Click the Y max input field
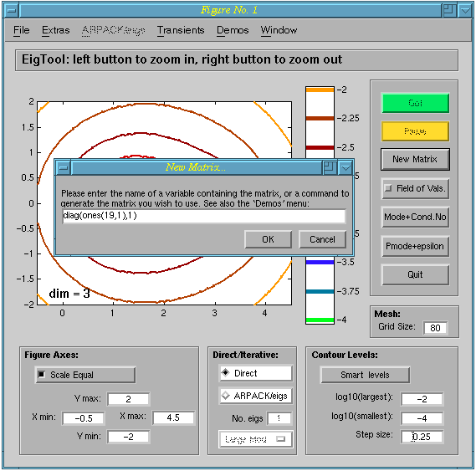476x471 pixels. tap(128, 399)
